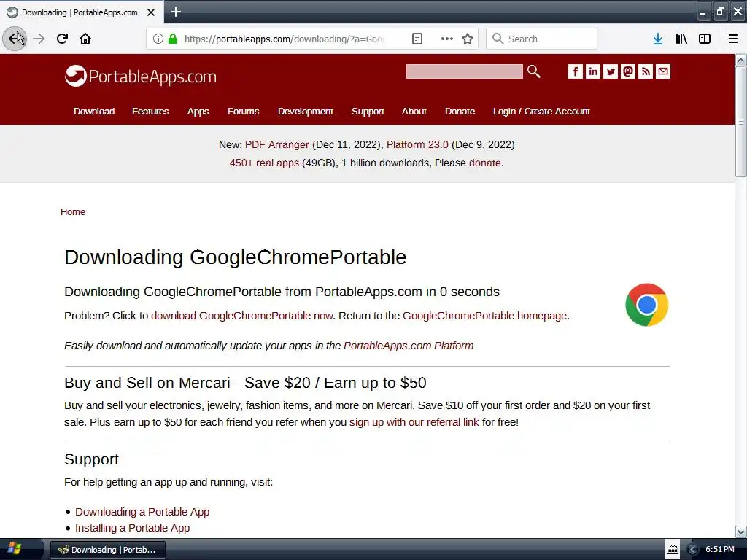Open the Platform 23.0 link
Viewport: 747px width, 560px height.
coord(417,144)
